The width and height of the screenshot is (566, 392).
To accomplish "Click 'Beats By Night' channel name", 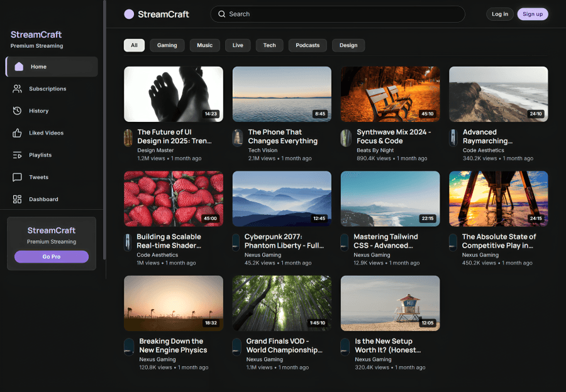I will pos(375,150).
